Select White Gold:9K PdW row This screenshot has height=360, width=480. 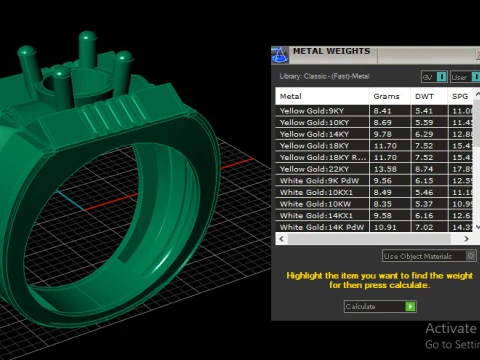tap(374, 181)
